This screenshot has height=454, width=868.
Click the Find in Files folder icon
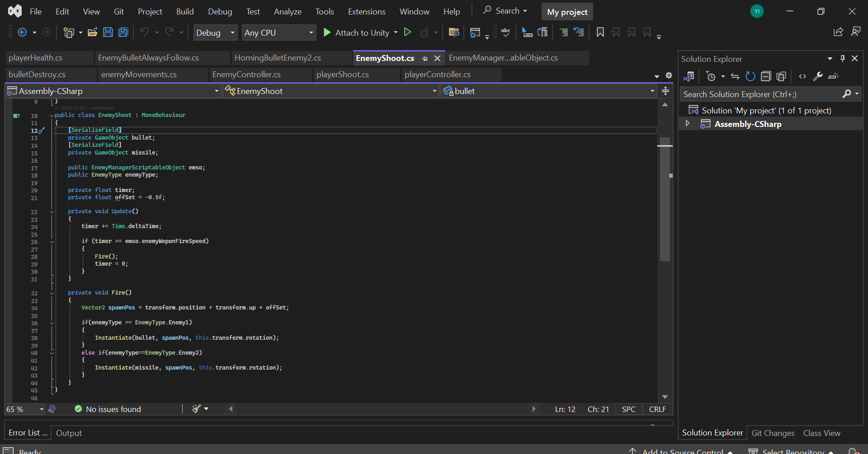[454, 33]
